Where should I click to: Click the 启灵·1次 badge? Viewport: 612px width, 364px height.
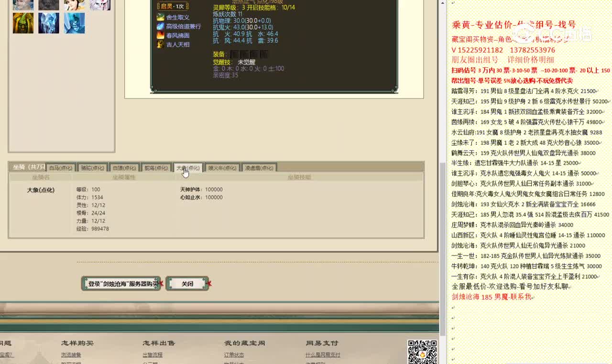[172, 6]
